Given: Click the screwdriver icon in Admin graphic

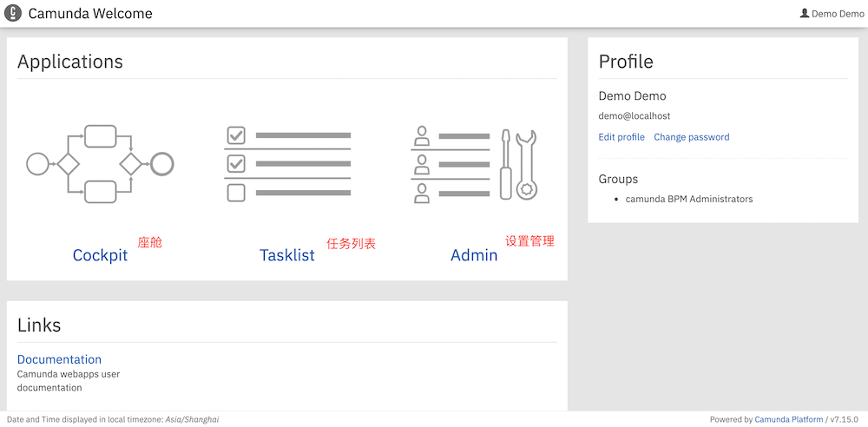Looking at the screenshot, I should (x=505, y=165).
